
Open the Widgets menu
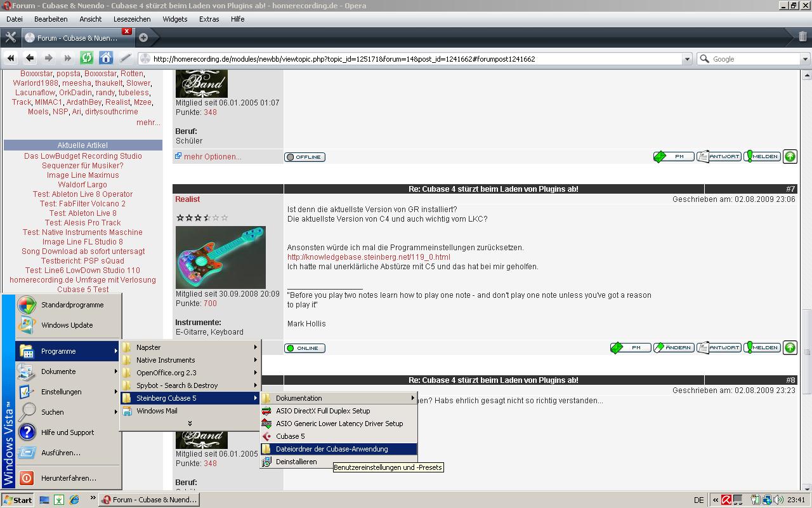pos(174,19)
